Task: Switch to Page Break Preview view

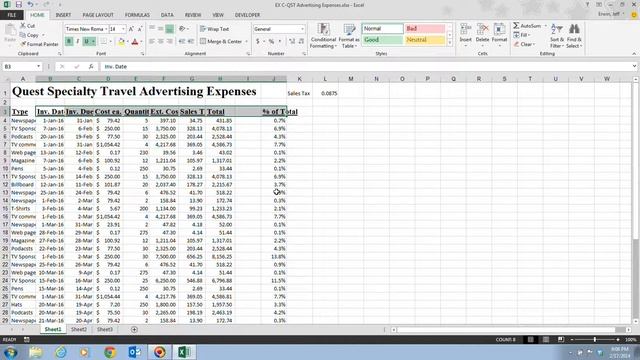Action: [x=561, y=340]
